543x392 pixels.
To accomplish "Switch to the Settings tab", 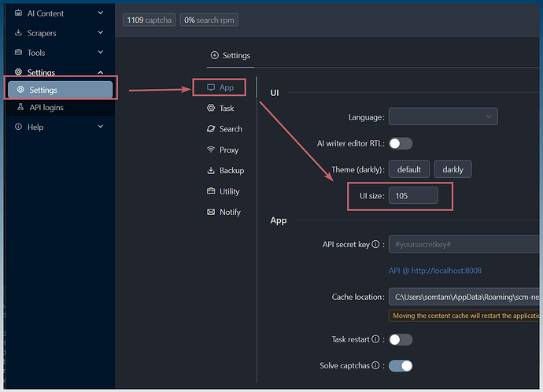I will [x=231, y=55].
